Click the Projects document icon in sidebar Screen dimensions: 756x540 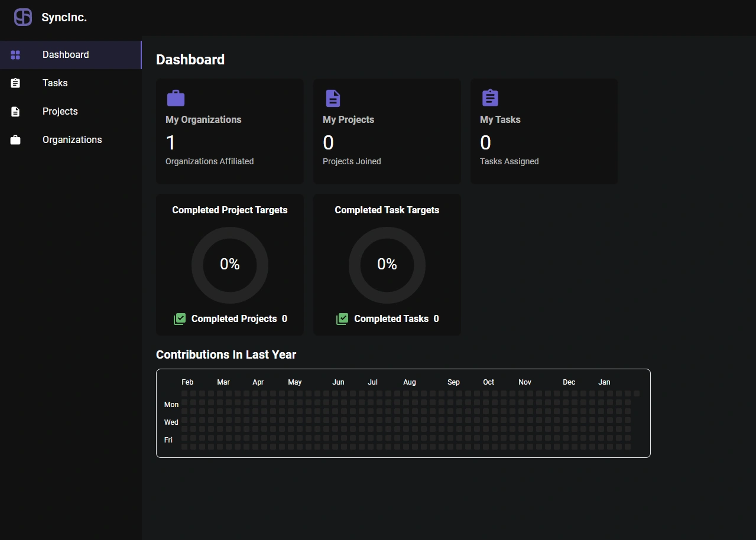point(16,112)
